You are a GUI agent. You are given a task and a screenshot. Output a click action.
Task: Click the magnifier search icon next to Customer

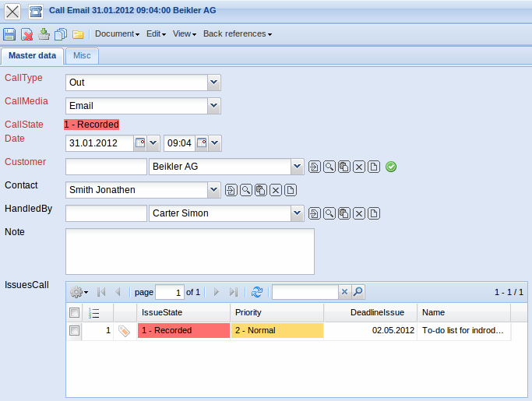tap(329, 167)
